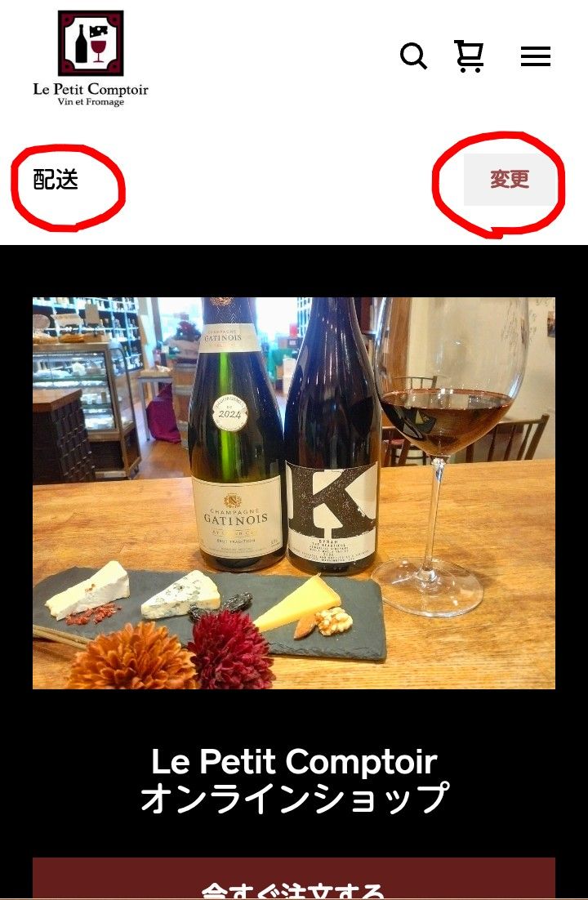Click the orange dahlia flower in photo

(133, 657)
